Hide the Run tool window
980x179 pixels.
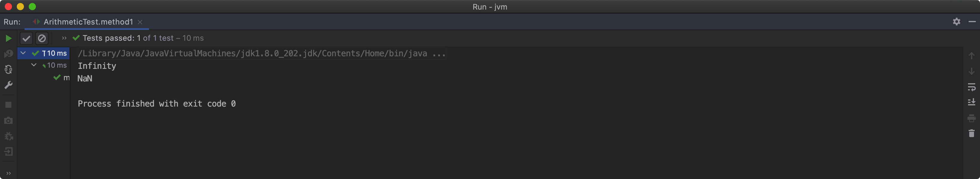(972, 22)
